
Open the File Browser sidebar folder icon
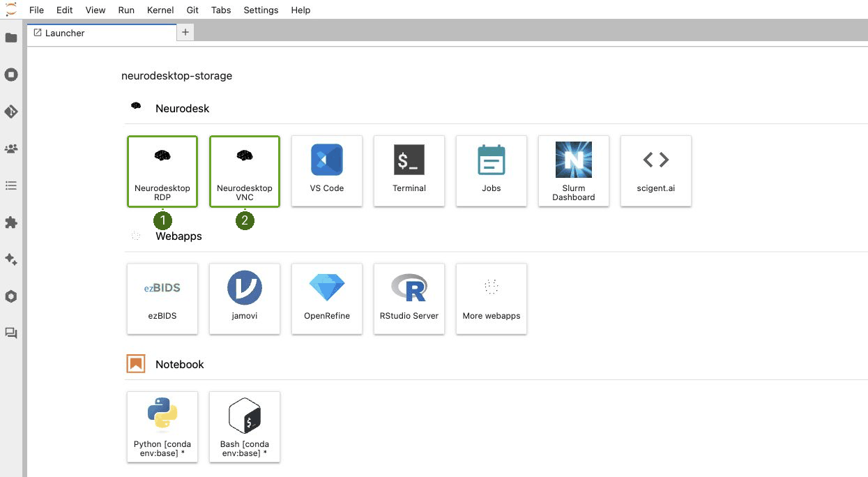[x=11, y=38]
